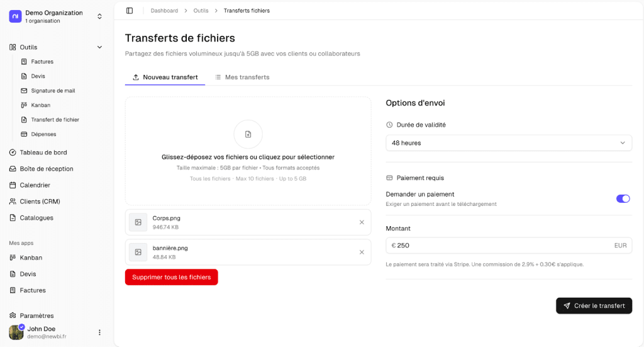Open Paramètres in the sidebar

click(36, 316)
